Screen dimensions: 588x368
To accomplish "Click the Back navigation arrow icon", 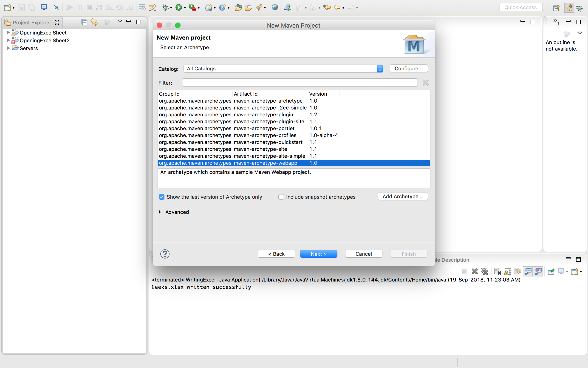I will tap(337, 8).
